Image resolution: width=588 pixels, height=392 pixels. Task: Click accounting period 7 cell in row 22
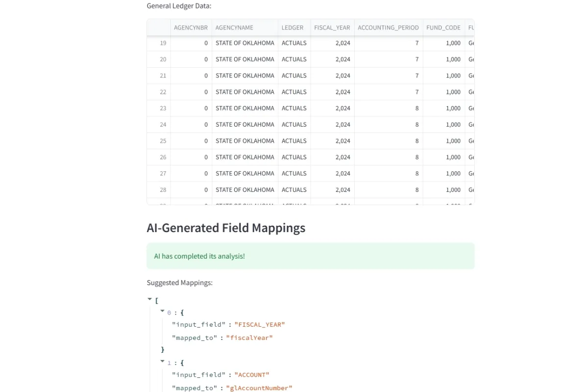tap(389, 92)
